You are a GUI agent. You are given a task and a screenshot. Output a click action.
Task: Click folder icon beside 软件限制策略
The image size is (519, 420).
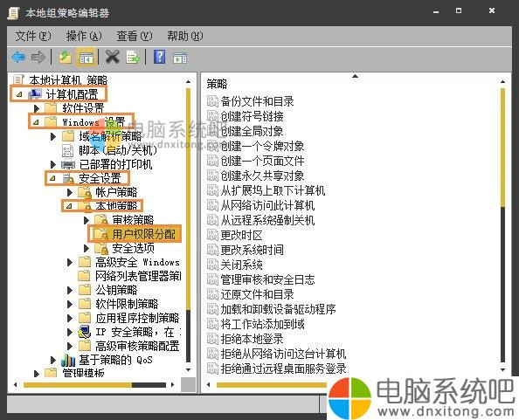coord(85,304)
